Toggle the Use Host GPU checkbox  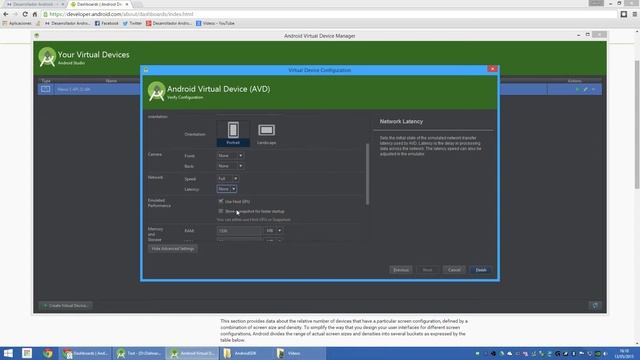pyautogui.click(x=221, y=201)
